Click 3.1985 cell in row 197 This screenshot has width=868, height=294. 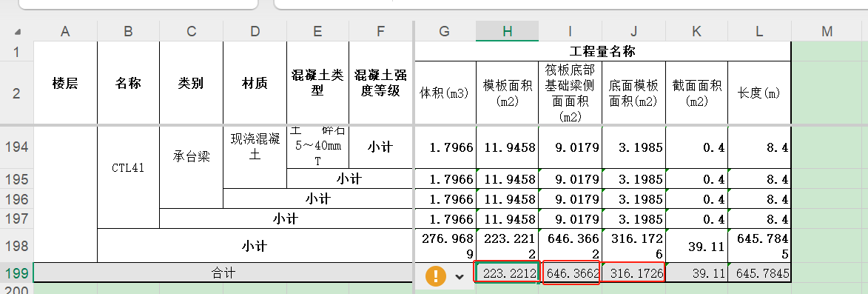pos(634,218)
